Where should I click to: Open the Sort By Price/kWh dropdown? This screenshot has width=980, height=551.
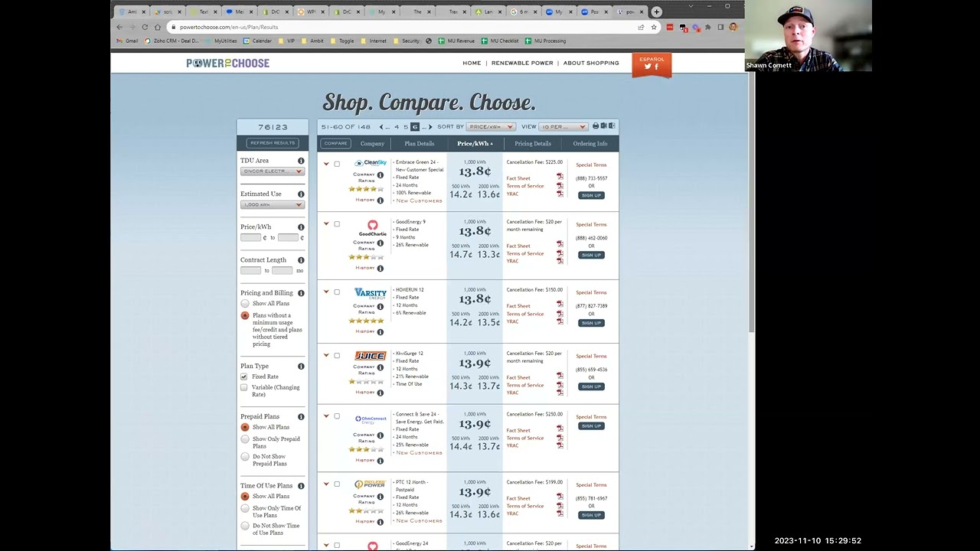tap(490, 127)
